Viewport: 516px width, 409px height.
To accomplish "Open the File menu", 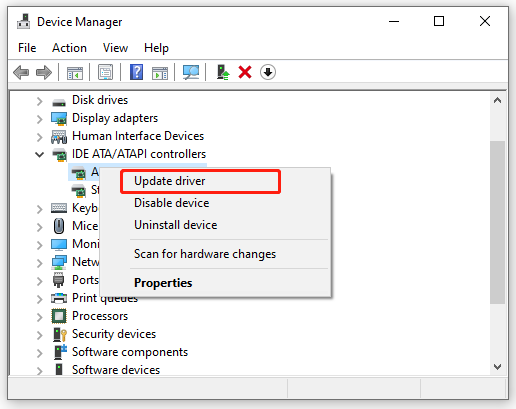I will pyautogui.click(x=27, y=48).
